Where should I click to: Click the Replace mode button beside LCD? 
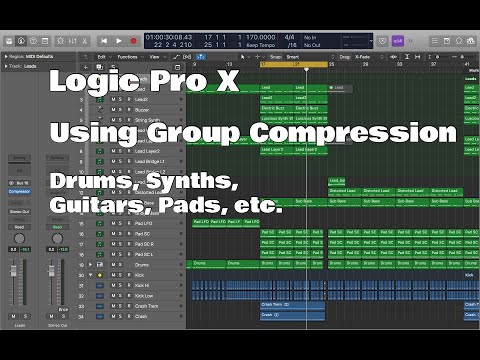[382, 41]
